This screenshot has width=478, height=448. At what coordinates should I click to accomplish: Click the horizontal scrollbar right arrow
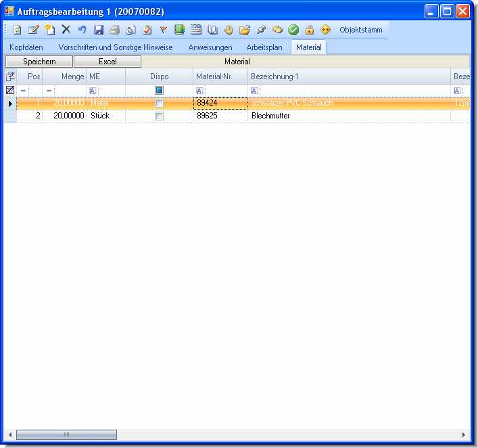464,434
